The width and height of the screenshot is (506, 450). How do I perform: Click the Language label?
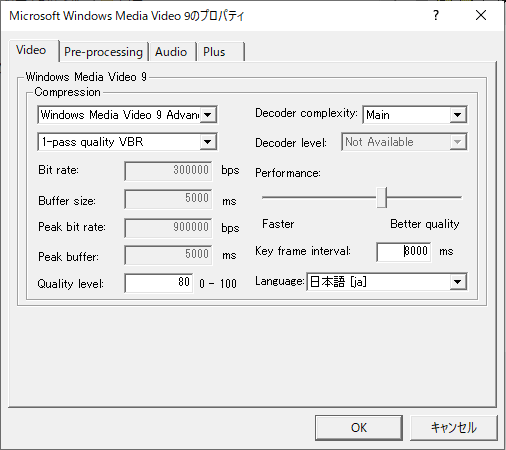[x=280, y=281]
